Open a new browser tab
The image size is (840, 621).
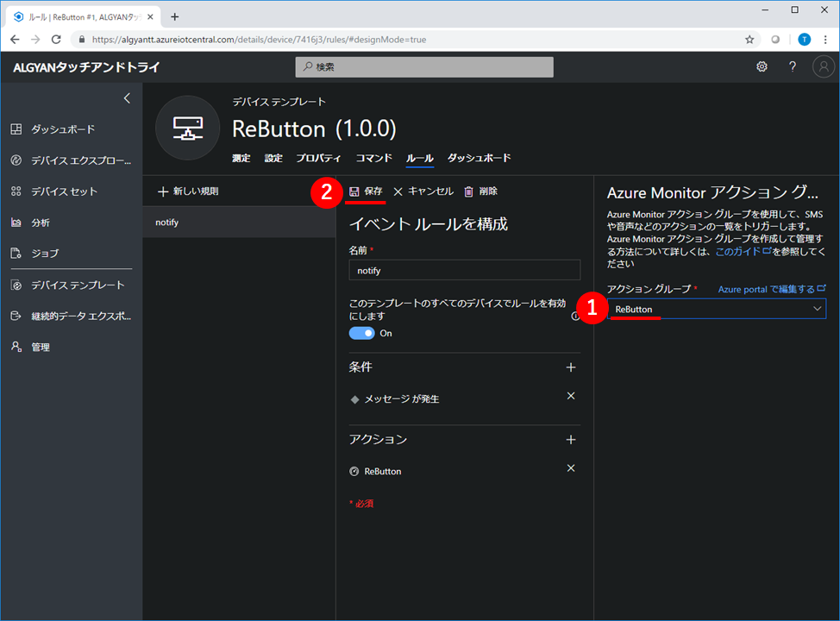pyautogui.click(x=175, y=16)
